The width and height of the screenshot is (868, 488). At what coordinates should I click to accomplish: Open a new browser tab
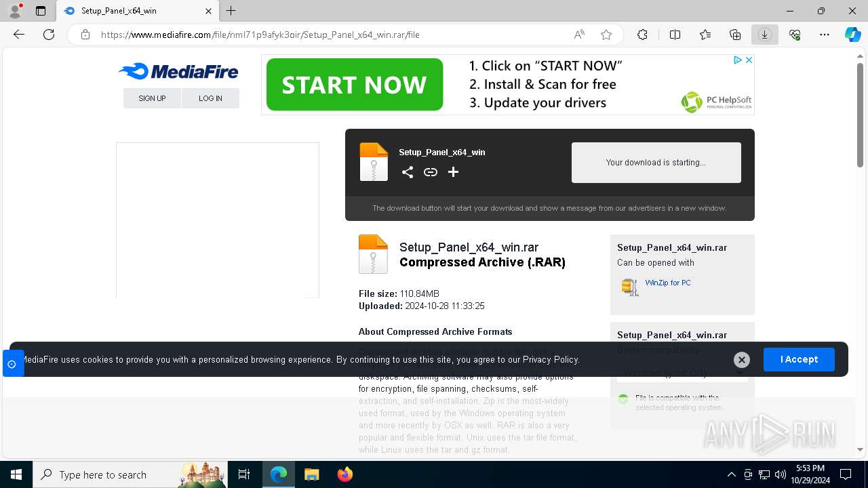click(x=231, y=11)
